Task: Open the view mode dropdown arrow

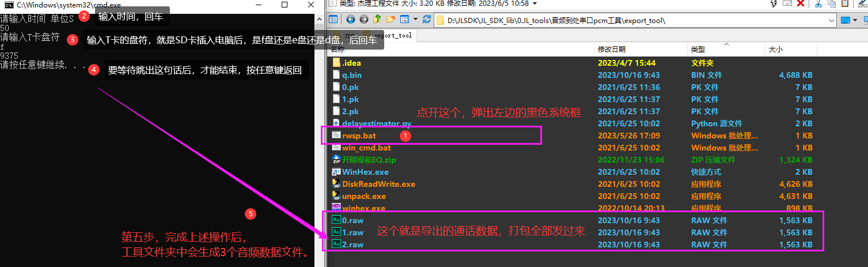Action: click(x=415, y=20)
